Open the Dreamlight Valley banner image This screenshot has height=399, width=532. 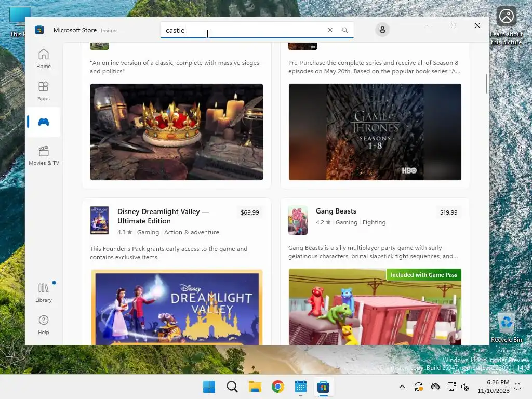177,307
